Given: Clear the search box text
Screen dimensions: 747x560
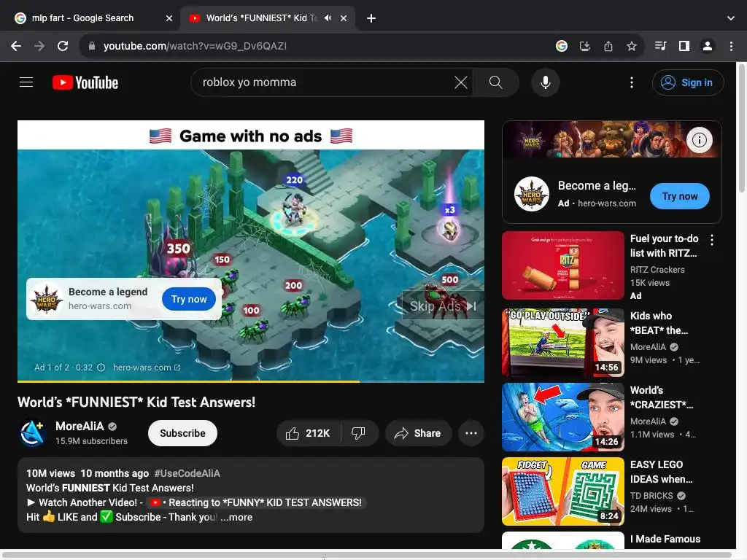Looking at the screenshot, I should pyautogui.click(x=461, y=82).
